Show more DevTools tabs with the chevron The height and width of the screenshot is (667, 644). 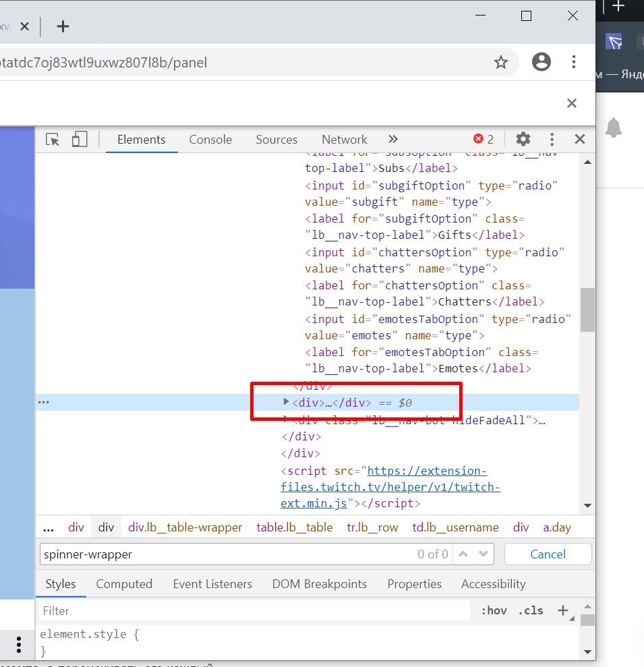(393, 140)
